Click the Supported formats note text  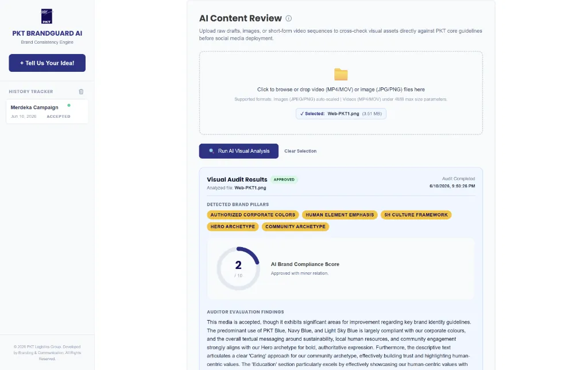341,99
